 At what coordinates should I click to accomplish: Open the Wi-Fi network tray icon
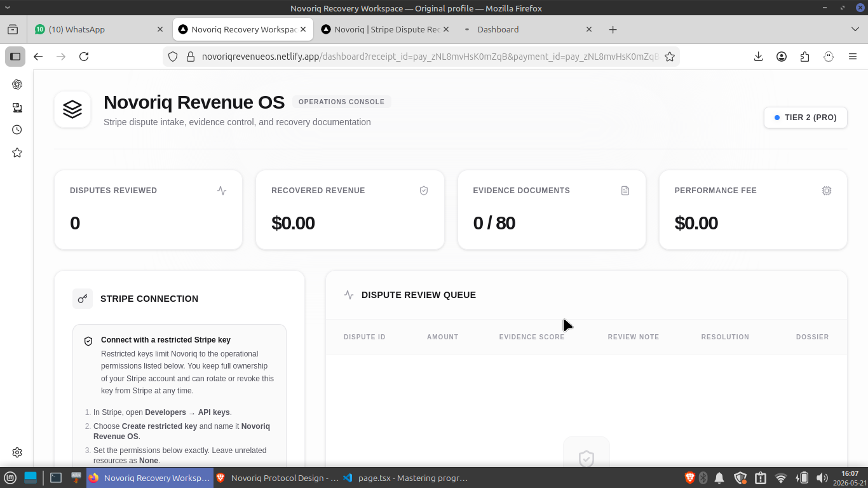click(781, 478)
